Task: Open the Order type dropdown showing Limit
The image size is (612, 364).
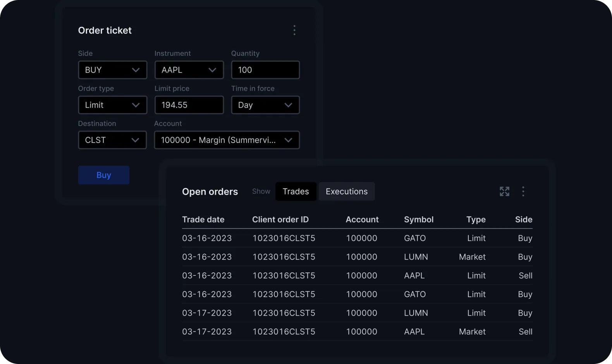Action: pos(112,105)
